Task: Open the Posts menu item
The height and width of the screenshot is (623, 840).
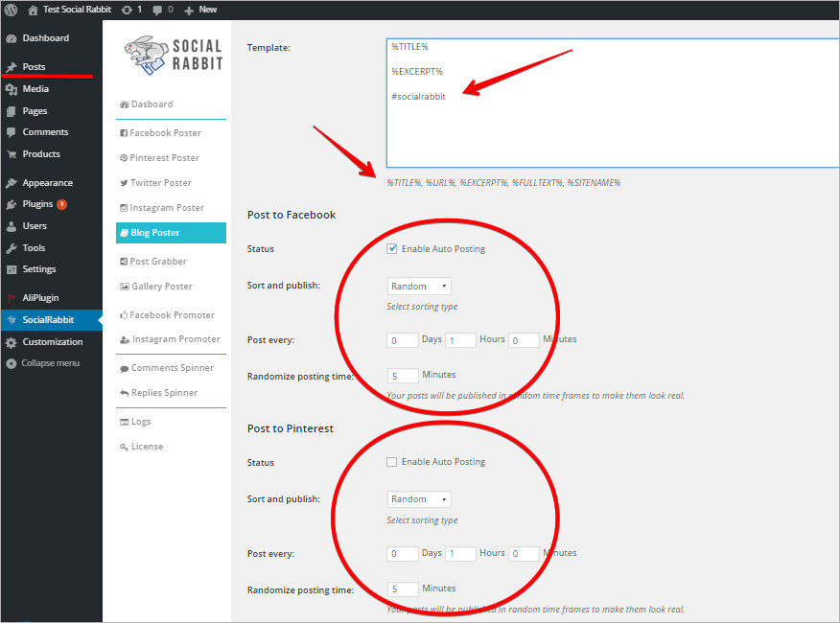Action: click(x=34, y=67)
